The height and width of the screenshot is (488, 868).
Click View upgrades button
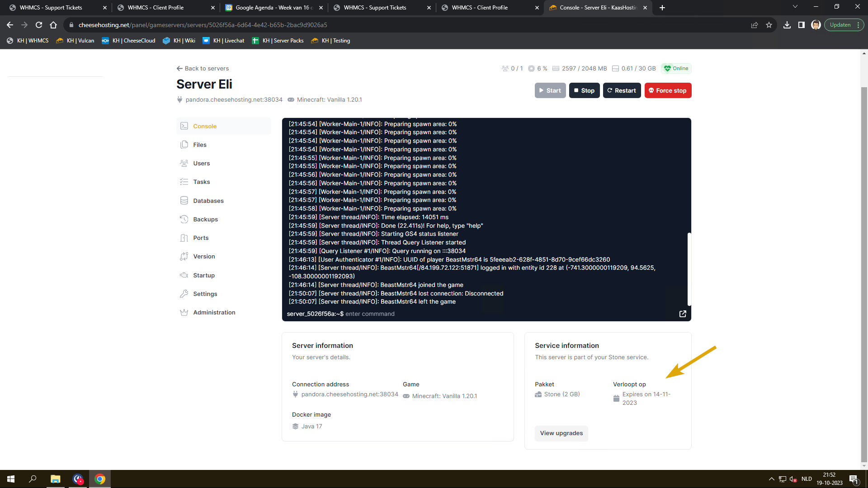click(x=561, y=433)
